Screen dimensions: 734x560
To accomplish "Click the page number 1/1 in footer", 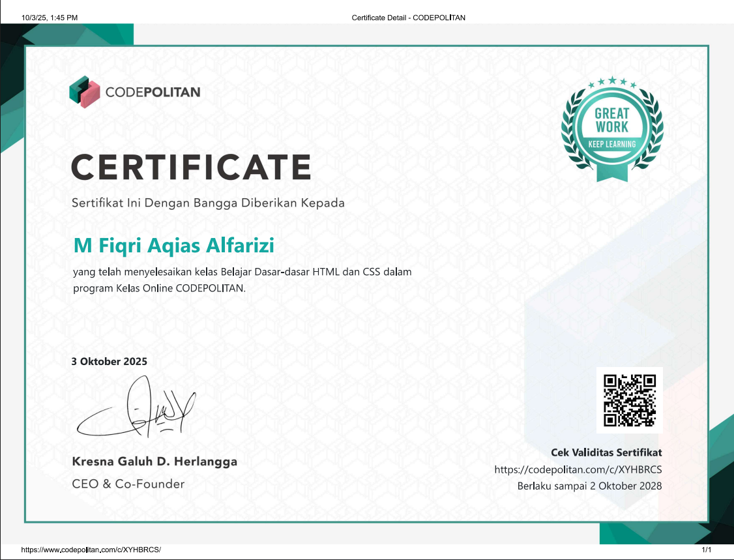I will coord(706,550).
